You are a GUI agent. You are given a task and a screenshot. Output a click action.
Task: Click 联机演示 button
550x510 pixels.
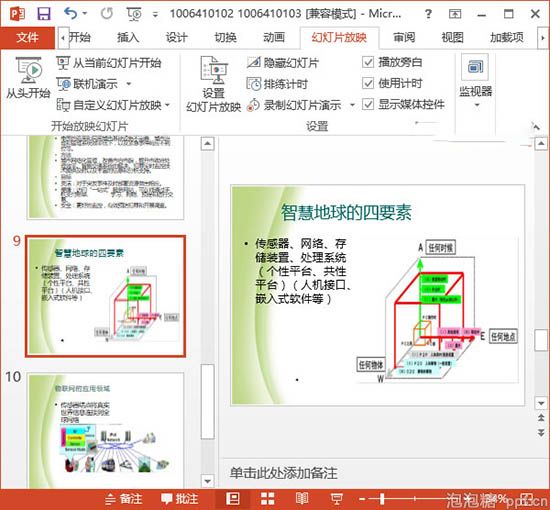(87, 84)
